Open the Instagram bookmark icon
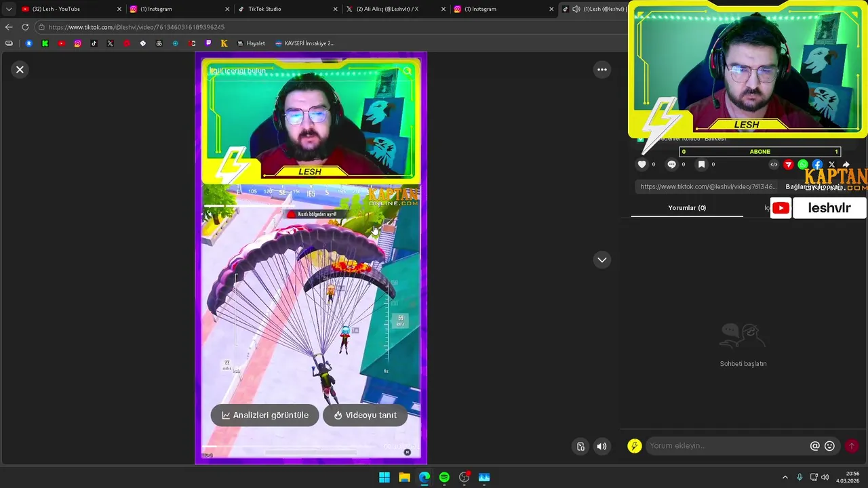This screenshot has height=488, width=868. [77, 43]
